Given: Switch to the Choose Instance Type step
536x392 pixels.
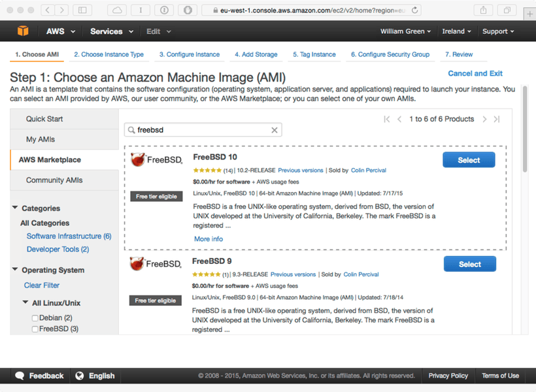Looking at the screenshot, I should pos(109,54).
